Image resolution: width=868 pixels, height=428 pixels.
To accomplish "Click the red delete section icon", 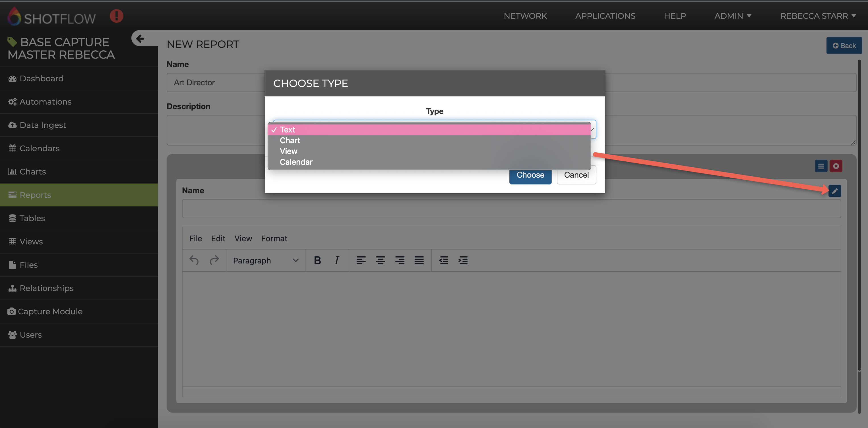I will click(836, 166).
